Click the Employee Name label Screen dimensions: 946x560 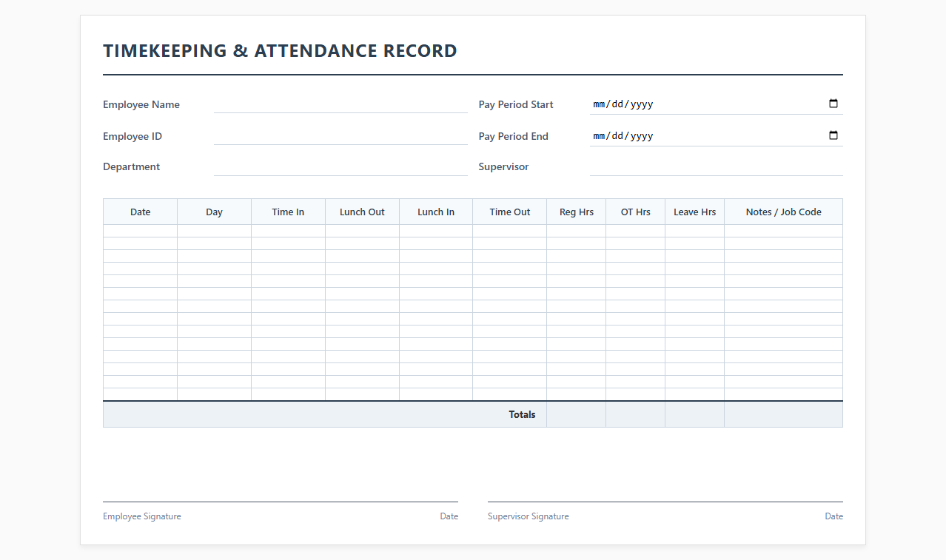[x=141, y=104]
